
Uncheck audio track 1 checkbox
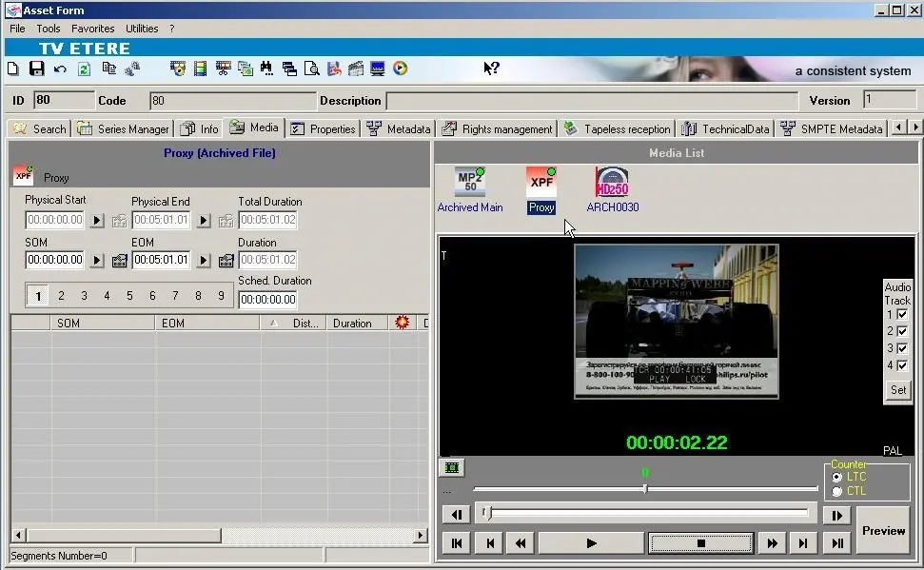(902, 315)
